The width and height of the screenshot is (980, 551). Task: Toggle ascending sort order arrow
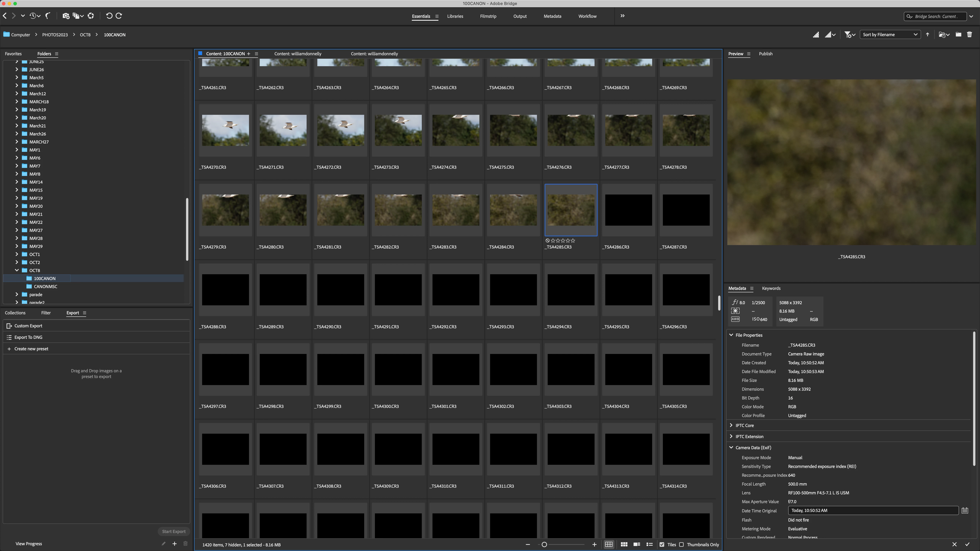coord(928,35)
